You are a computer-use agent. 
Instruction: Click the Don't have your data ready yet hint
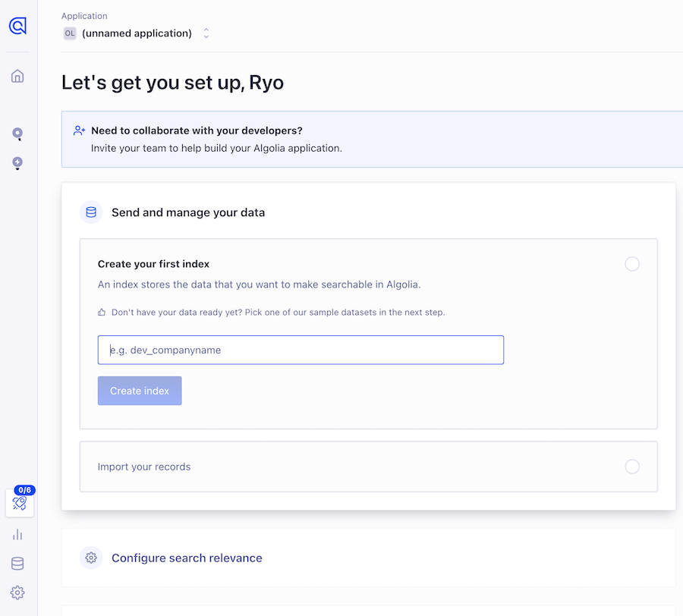[x=279, y=312]
